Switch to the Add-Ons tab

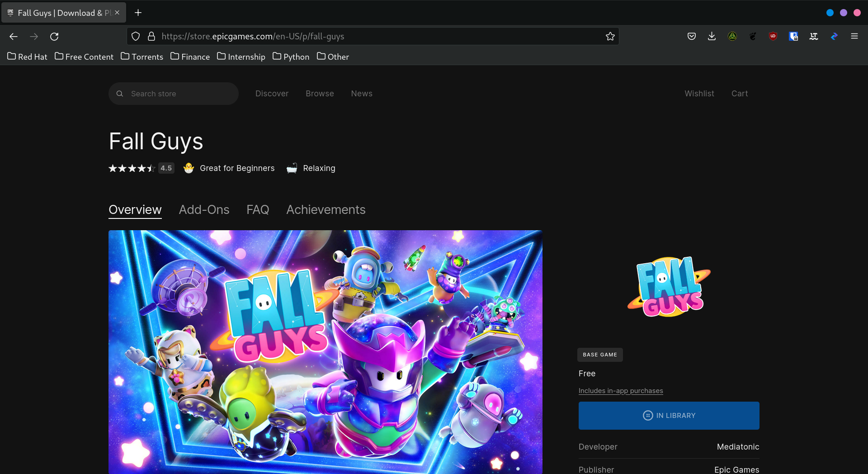click(x=204, y=210)
